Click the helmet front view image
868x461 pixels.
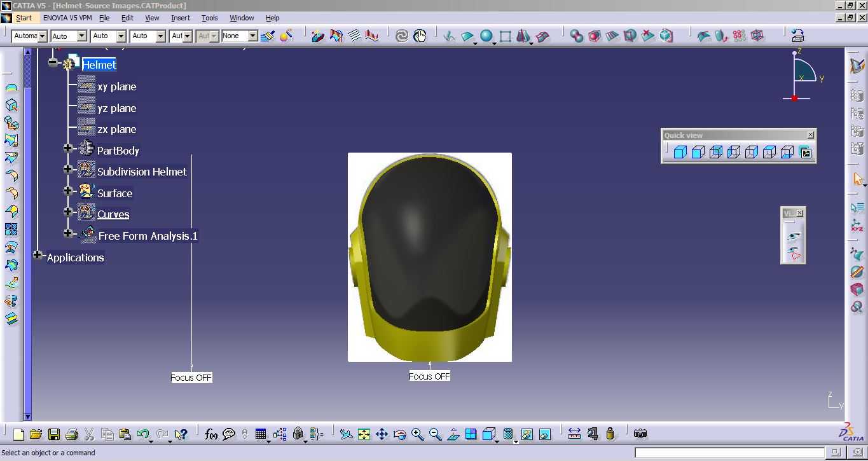(430, 257)
